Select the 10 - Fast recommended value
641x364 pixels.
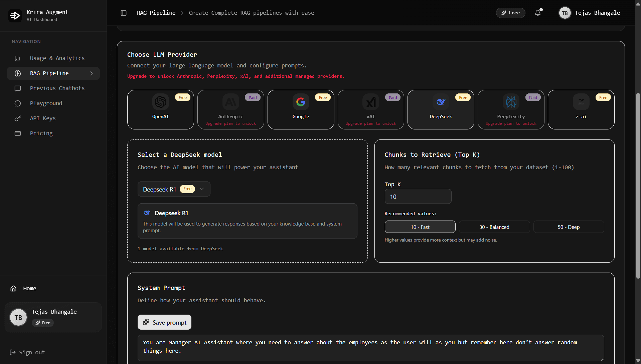tap(420, 227)
